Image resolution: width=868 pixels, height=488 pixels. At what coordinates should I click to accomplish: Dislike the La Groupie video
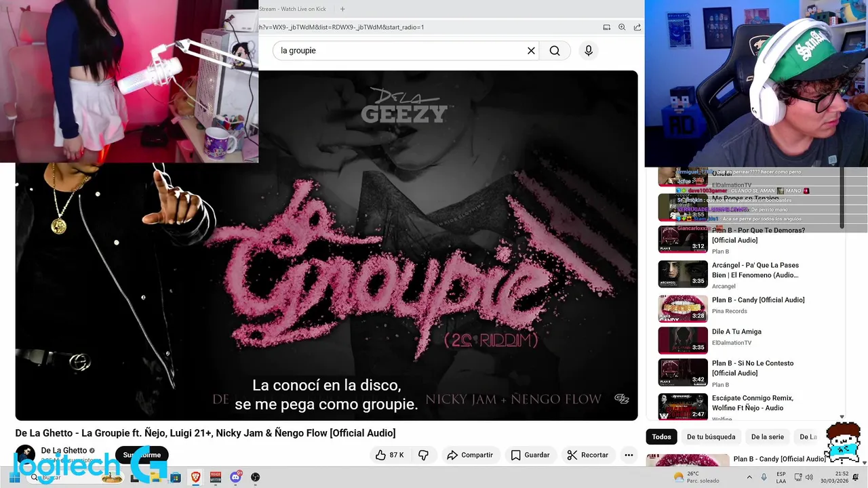click(423, 455)
